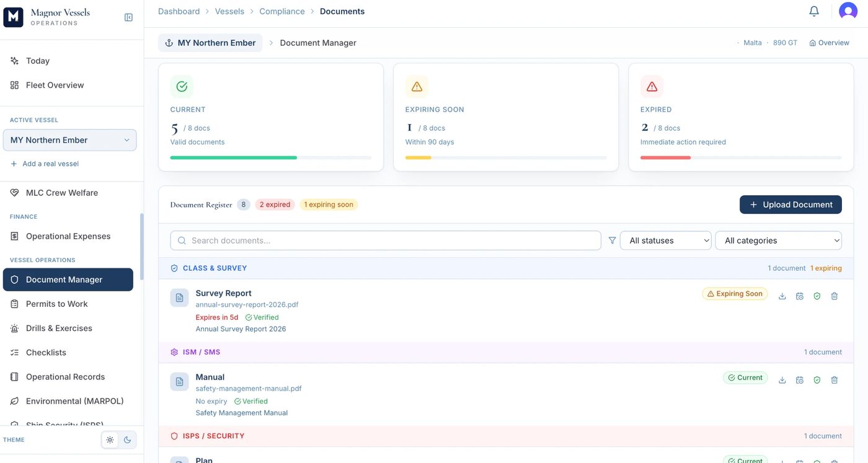Collapse the ISM / SMS section
This screenshot has height=463, width=868.
coord(506,352)
